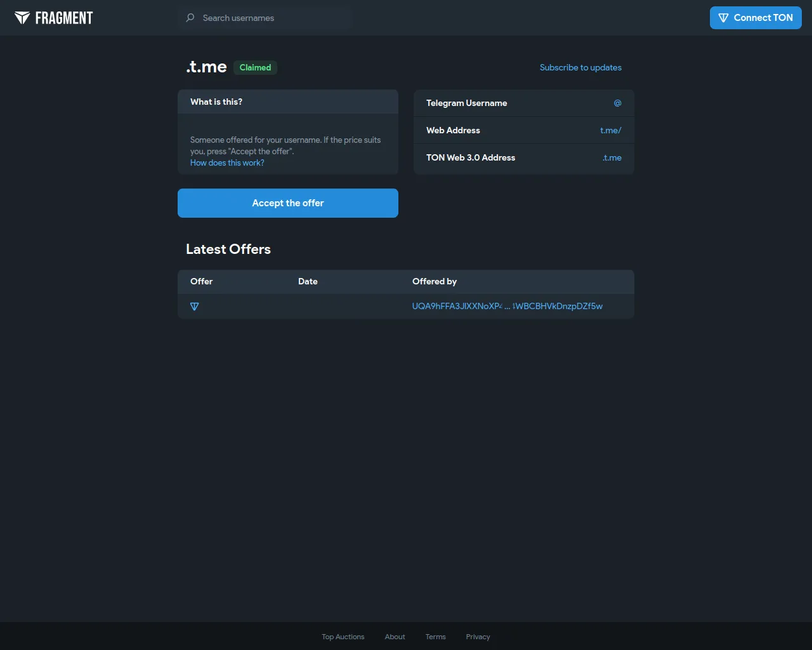Focus the Search usernames field

(266, 18)
